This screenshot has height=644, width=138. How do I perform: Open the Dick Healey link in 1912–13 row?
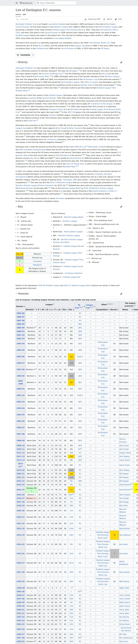click(x=124, y=456)
